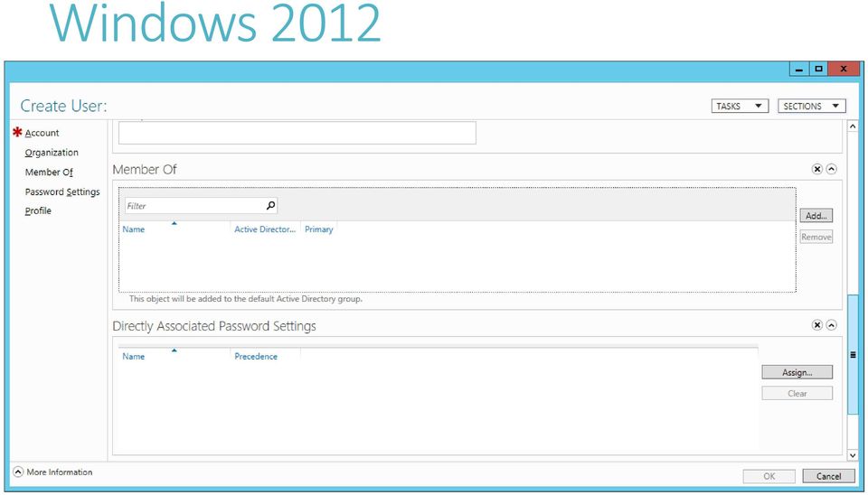This screenshot has height=495, width=868.
Task: Click the magnifier search icon in Filter box
Action: [270, 206]
